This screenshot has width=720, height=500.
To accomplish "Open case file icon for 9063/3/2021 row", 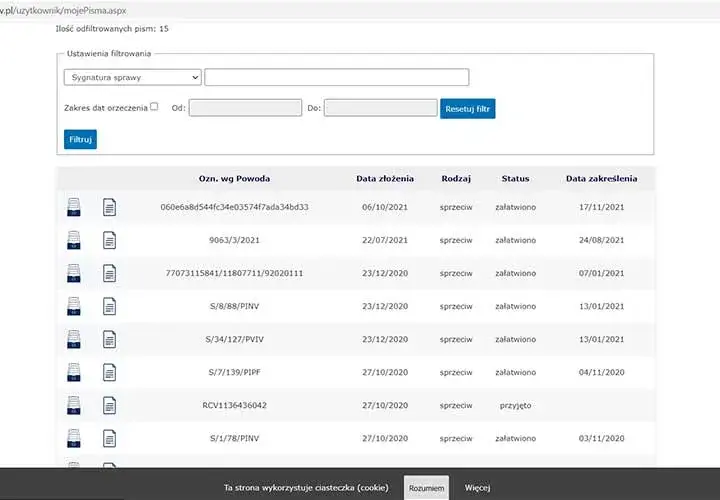I will tap(73, 240).
